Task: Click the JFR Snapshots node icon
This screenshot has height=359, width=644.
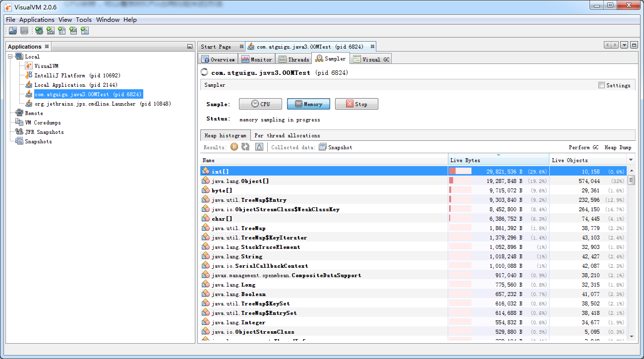Action: coord(19,132)
